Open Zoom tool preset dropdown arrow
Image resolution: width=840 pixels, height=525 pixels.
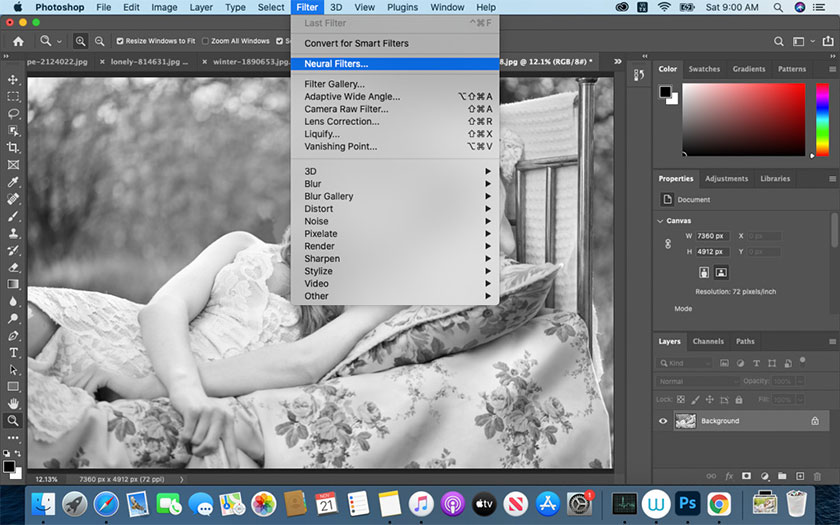tap(59, 41)
